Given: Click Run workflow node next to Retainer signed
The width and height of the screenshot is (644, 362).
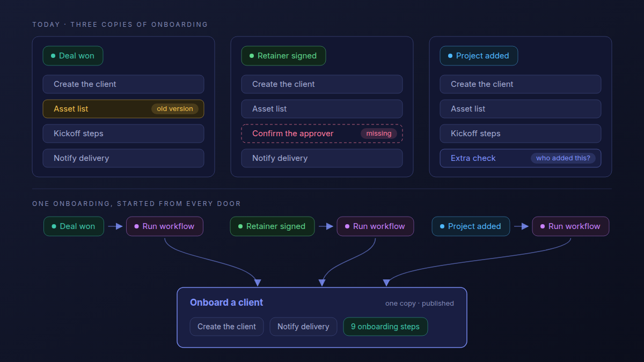Looking at the screenshot, I should [375, 226].
